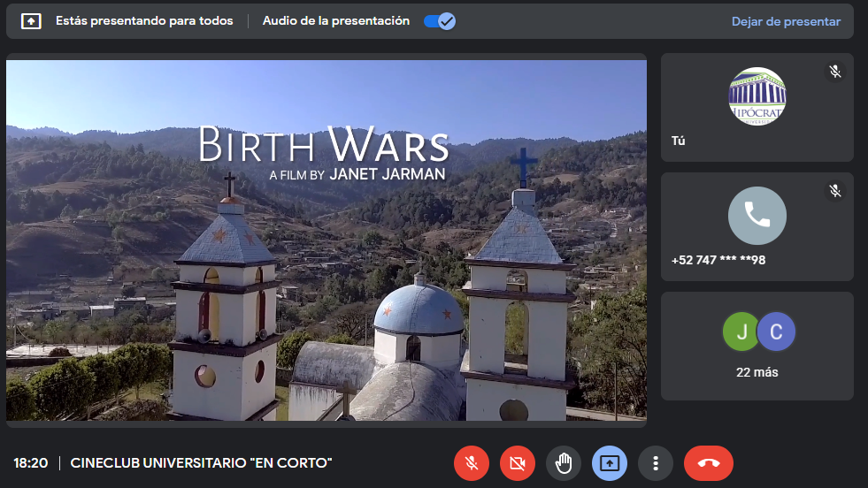868x488 pixels.
Task: Expand the '22 más' participants list
Action: pos(757,372)
